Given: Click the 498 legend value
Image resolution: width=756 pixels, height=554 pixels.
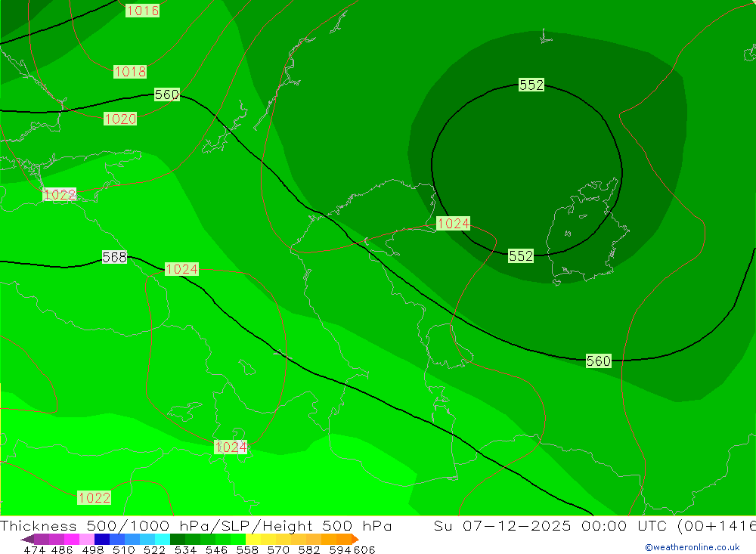Looking at the screenshot, I should coord(93,549).
